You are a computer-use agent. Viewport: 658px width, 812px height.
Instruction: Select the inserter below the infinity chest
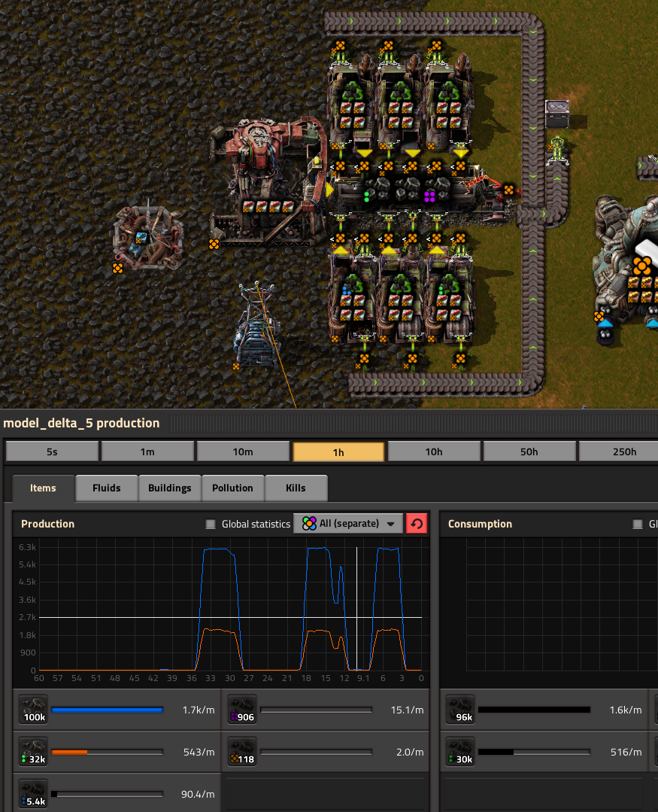[x=557, y=151]
